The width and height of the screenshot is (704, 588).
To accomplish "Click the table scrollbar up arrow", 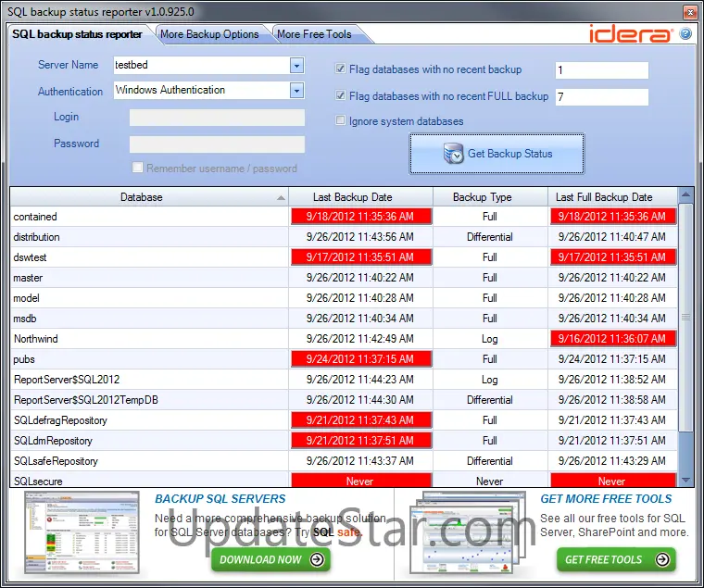I will (685, 194).
